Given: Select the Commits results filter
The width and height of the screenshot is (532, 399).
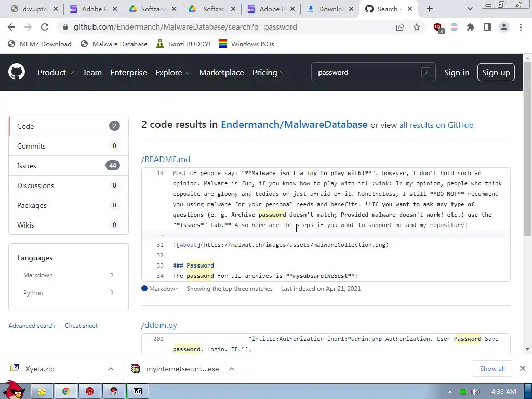Looking at the screenshot, I should tap(69, 146).
